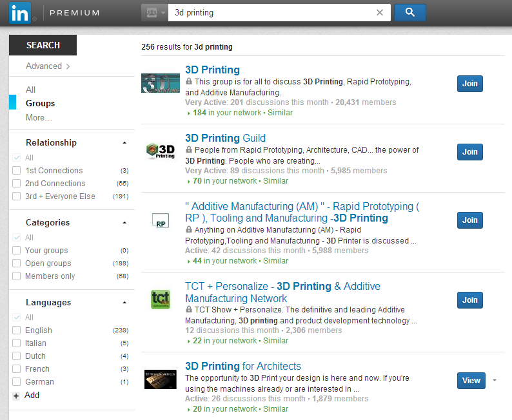Join the 3D Printing group
The image size is (512, 420).
point(469,84)
